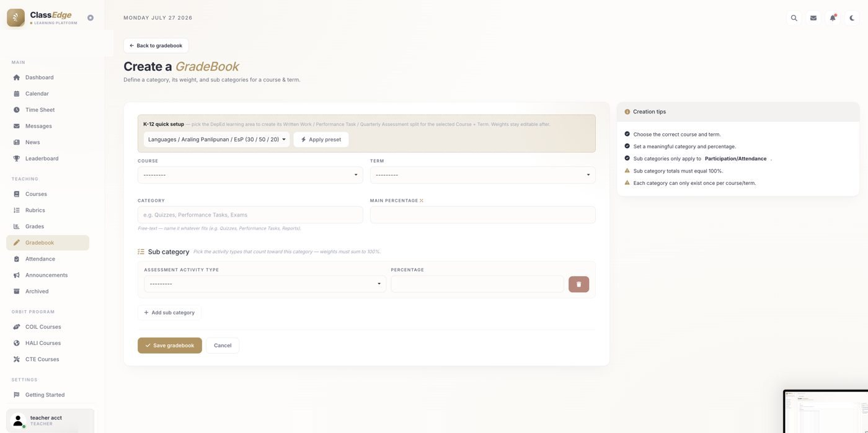
Task: Click the ClassEdge logo icon
Action: (15, 17)
